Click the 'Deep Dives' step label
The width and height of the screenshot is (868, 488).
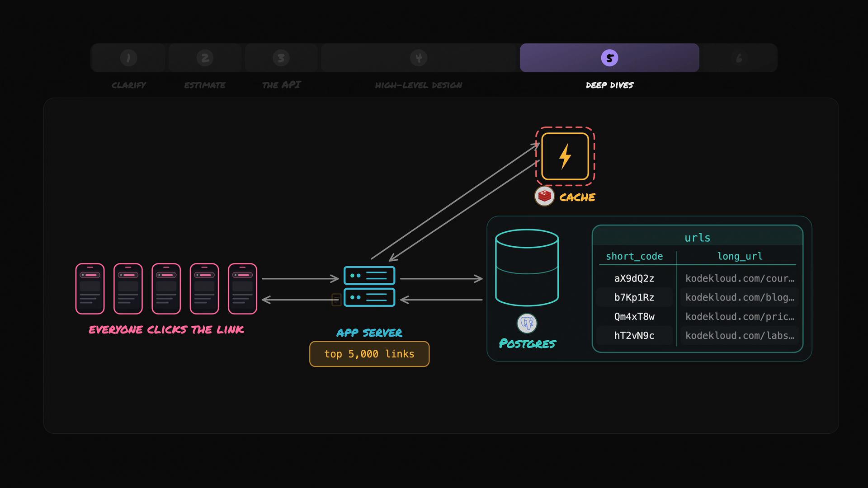coord(609,85)
